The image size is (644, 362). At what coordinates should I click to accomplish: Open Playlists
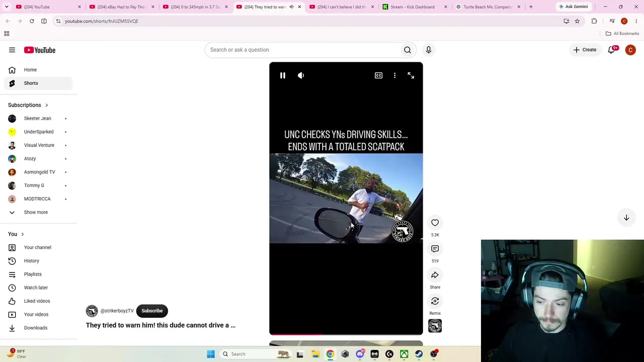pyautogui.click(x=38, y=275)
